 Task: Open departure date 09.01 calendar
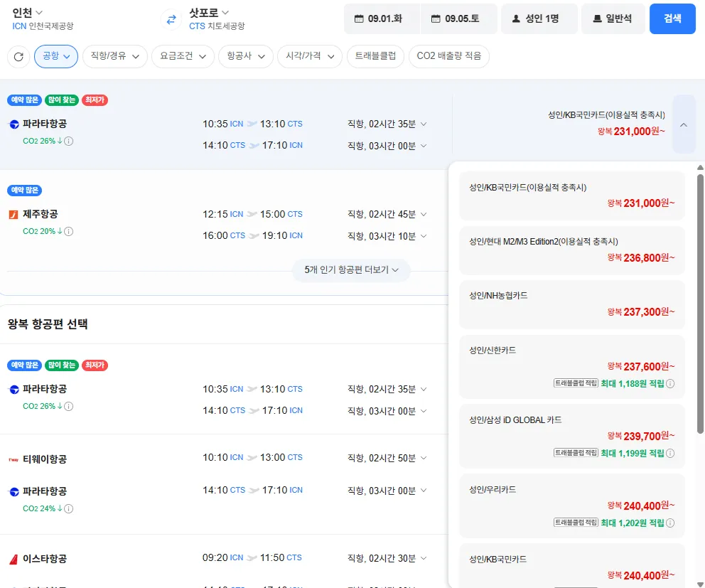[x=382, y=19]
